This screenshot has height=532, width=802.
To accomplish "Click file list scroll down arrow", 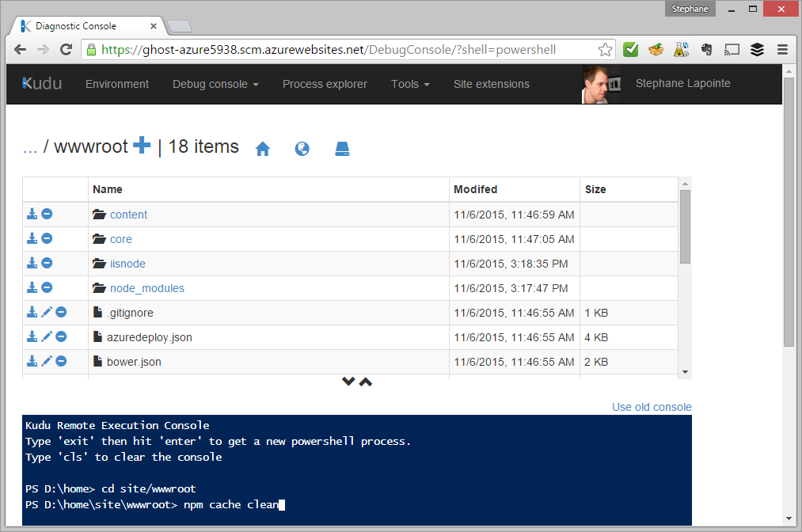I will pos(685,372).
